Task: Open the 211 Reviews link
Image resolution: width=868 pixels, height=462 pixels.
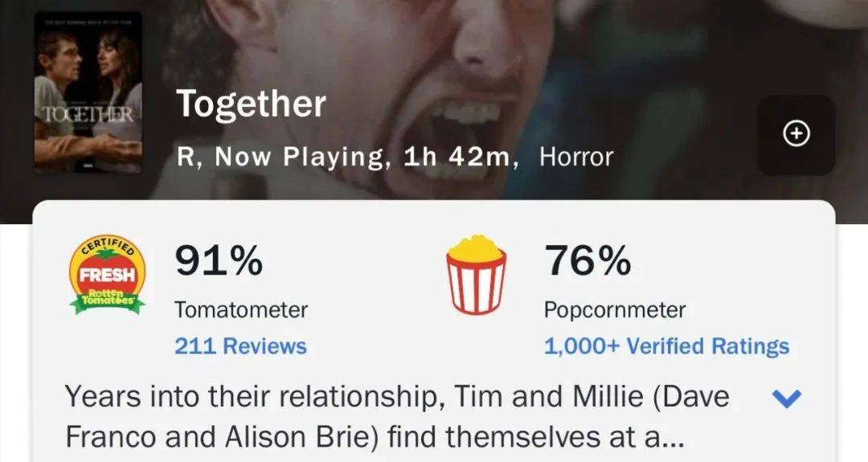Action: (x=240, y=346)
